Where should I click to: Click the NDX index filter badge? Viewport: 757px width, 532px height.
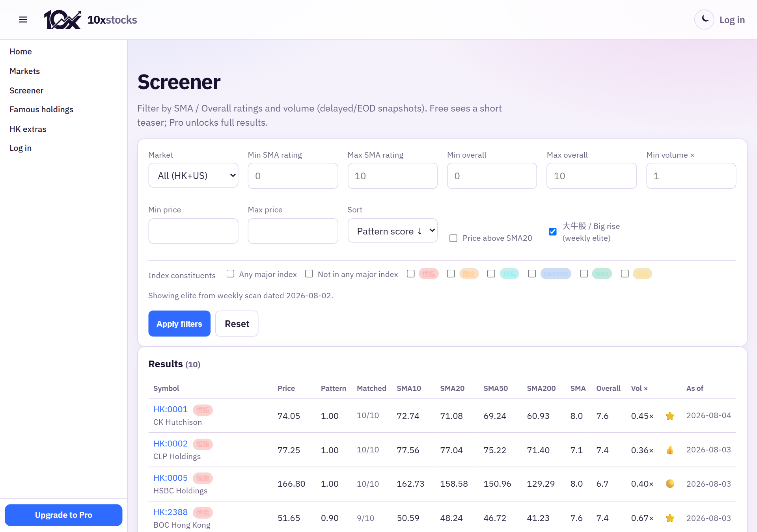[602, 274]
